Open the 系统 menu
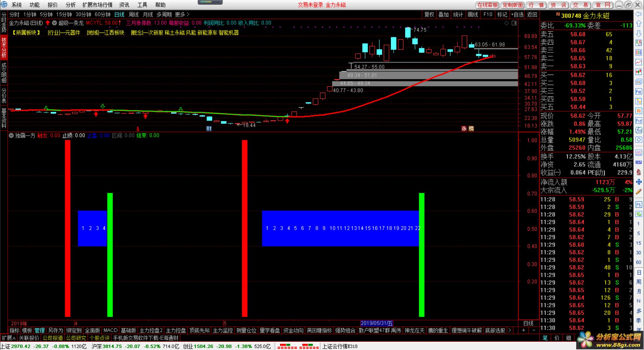Image resolution: width=644 pixels, height=350 pixels. point(16,5)
